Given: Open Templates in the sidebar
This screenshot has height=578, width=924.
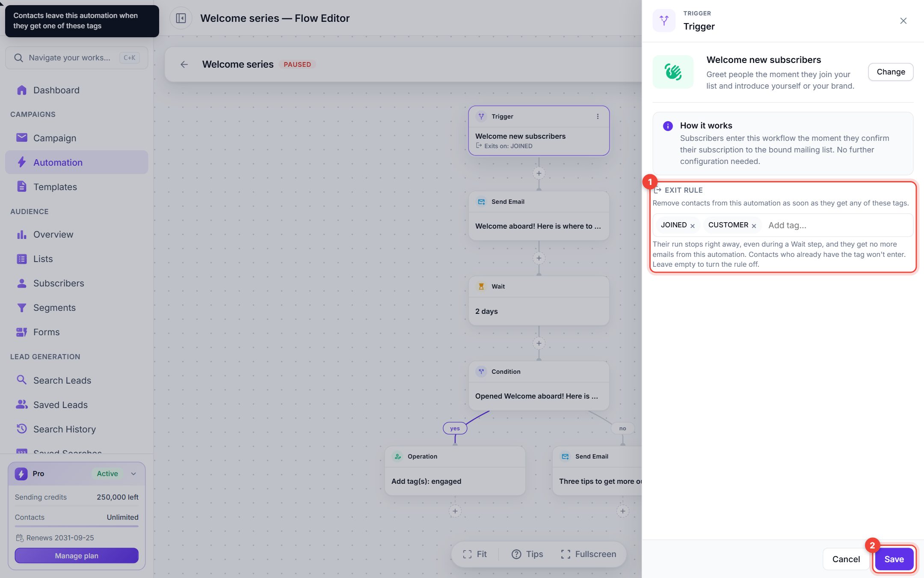Looking at the screenshot, I should (77, 187).
